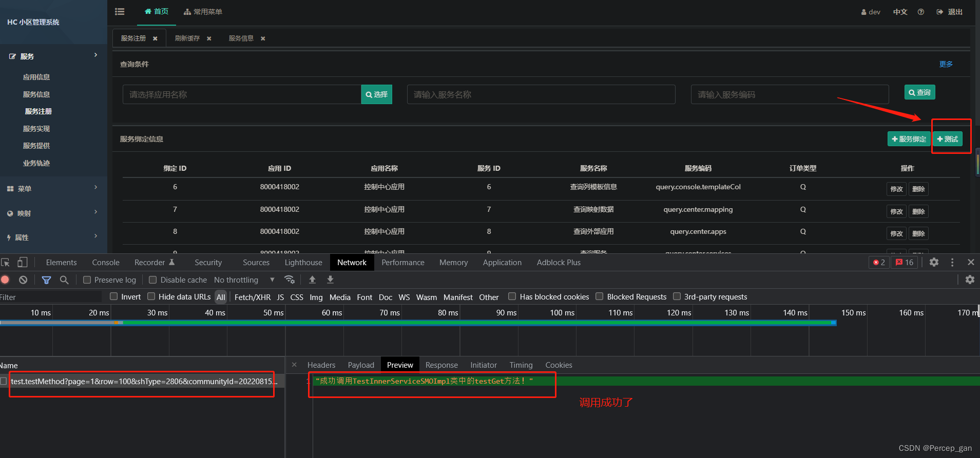This screenshot has width=980, height=458.
Task: Open network search magnifier icon
Action: click(64, 280)
